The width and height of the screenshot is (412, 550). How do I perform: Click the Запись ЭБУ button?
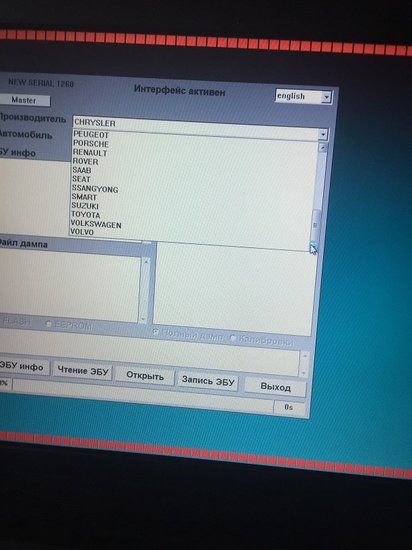coord(208,381)
